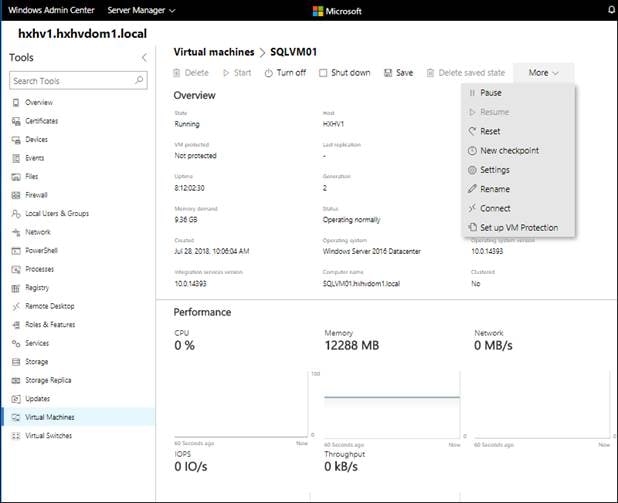Click the search magnifier icon in Tools
Screen dimensions: 618x503
point(139,80)
